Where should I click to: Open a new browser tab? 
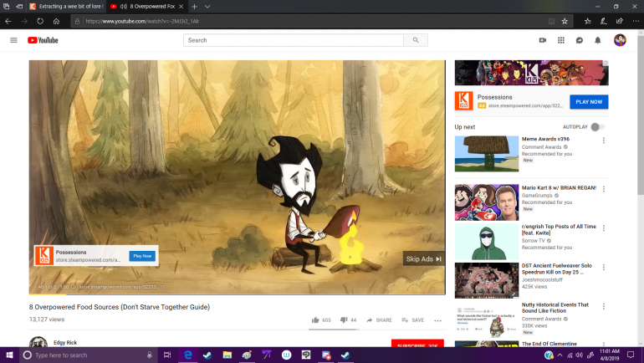click(195, 7)
